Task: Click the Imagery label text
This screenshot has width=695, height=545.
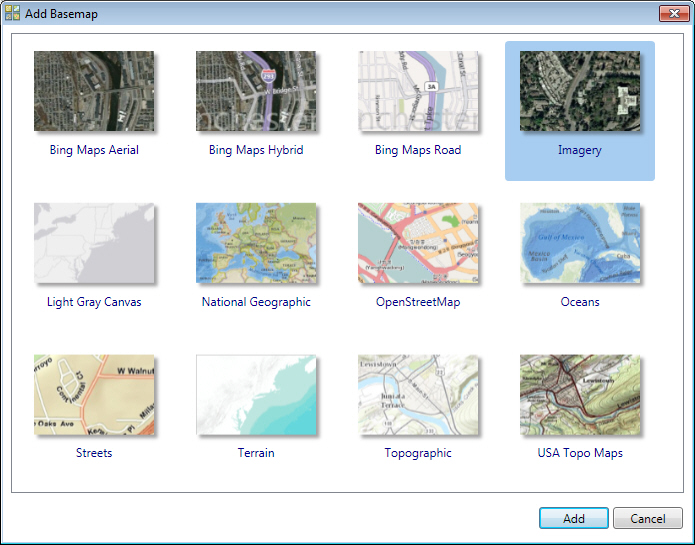Action: point(580,150)
